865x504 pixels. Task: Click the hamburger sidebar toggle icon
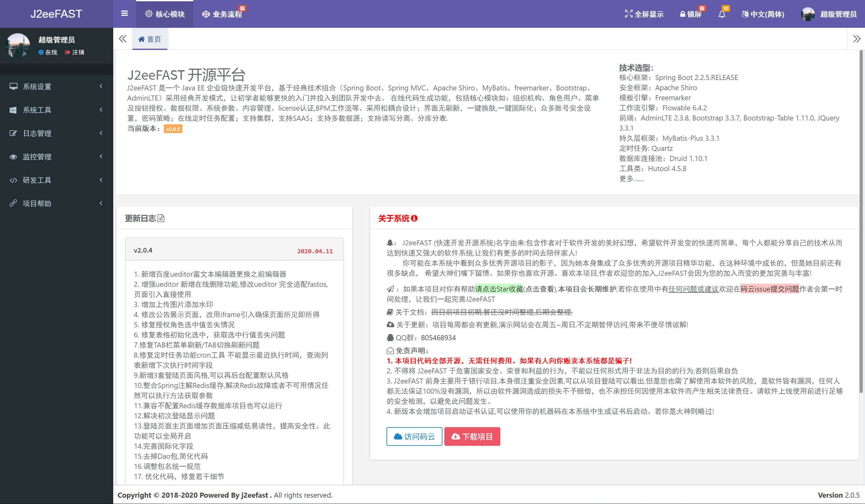[x=125, y=13]
